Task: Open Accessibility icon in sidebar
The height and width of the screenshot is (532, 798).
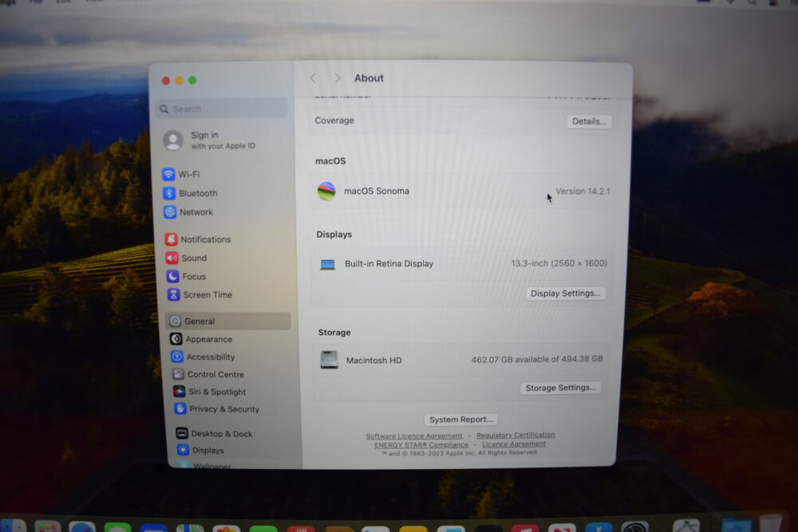Action: click(177, 357)
